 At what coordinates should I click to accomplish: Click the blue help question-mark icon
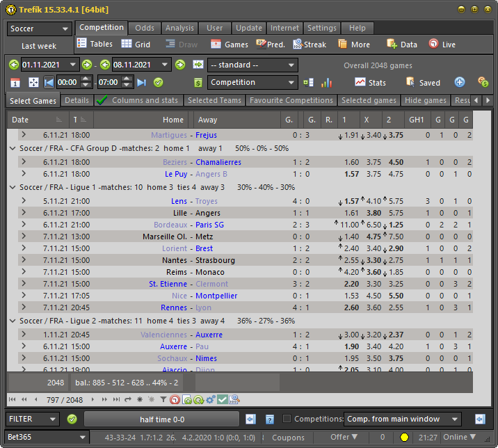(x=270, y=419)
